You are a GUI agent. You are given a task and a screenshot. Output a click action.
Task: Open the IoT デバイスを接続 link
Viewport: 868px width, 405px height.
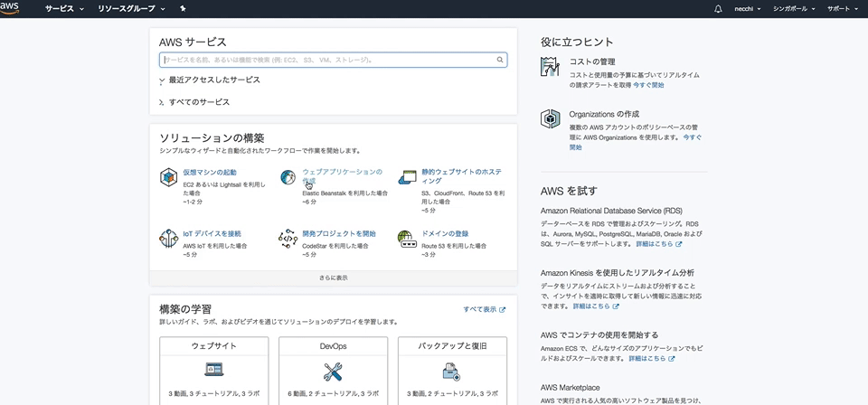click(212, 234)
